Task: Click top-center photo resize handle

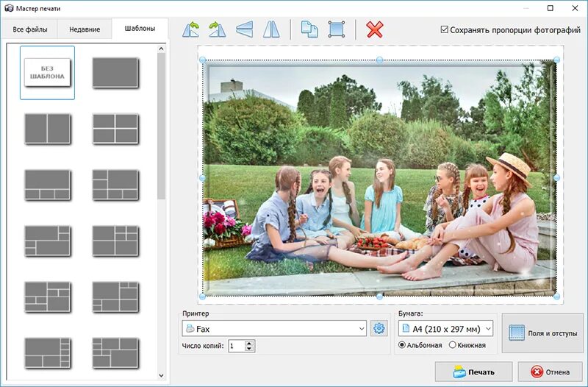Action: 379,60
